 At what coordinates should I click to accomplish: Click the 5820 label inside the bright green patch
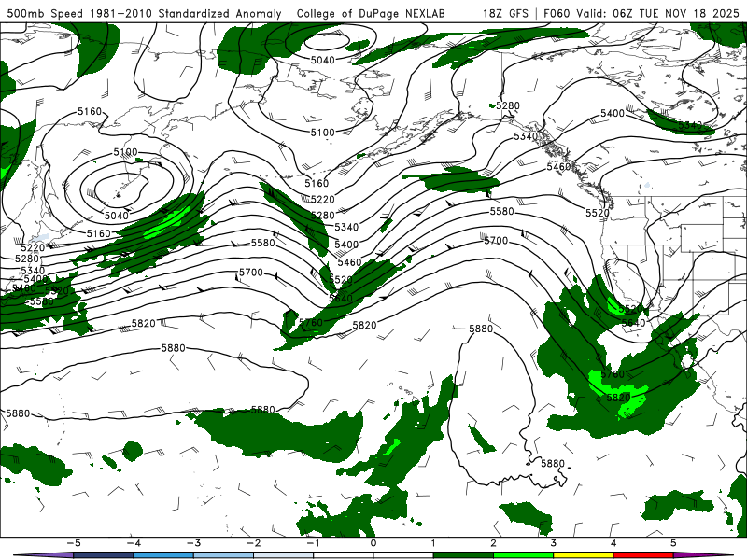pos(618,398)
